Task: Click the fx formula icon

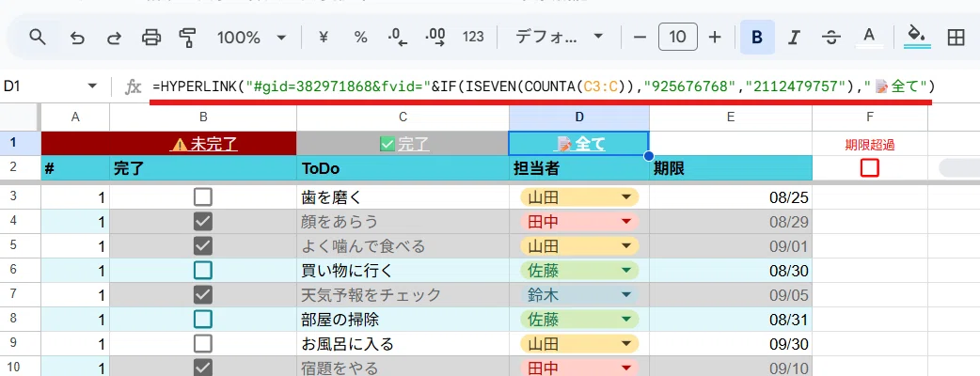Action: 133,86
